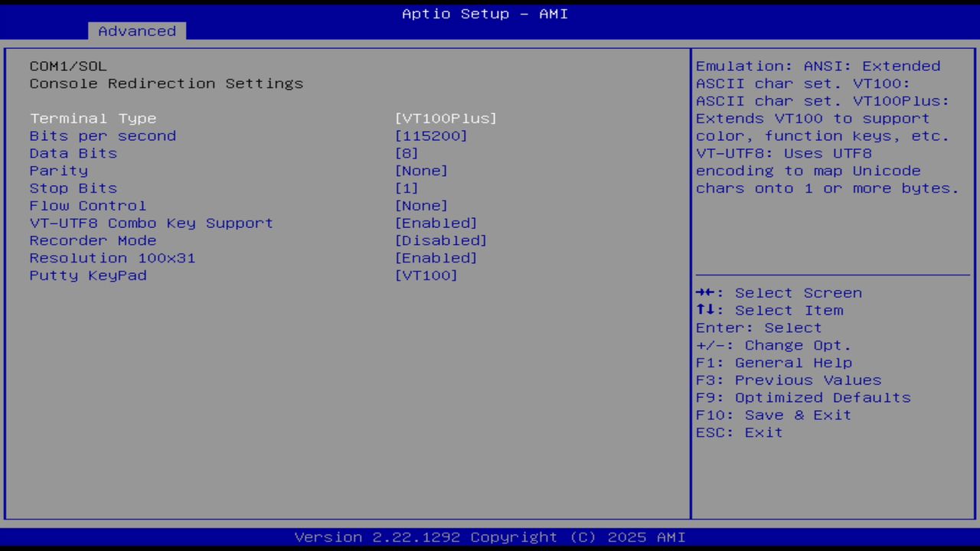Select the Resolution 100x31 label
The height and width of the screenshot is (551, 980).
click(x=113, y=258)
